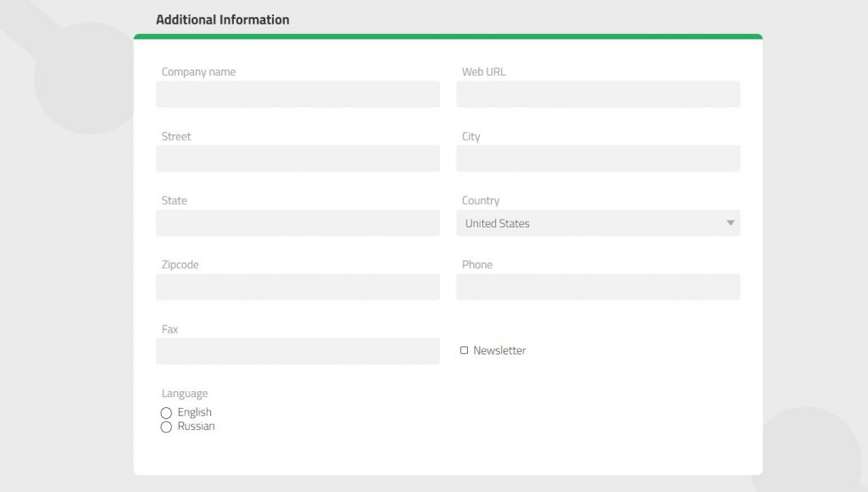Click the Country dropdown arrow
The width and height of the screenshot is (868, 492).
(x=730, y=223)
